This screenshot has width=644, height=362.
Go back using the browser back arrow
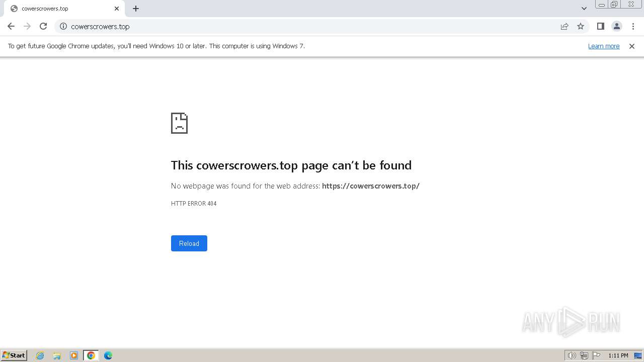tap(11, 26)
